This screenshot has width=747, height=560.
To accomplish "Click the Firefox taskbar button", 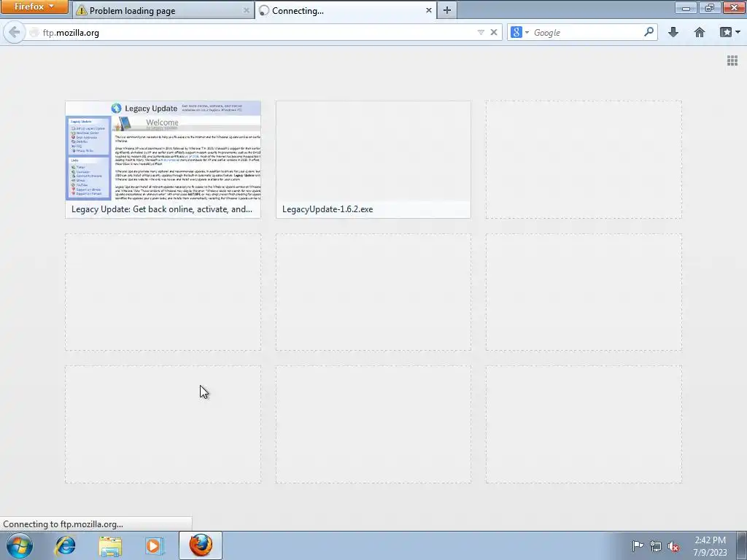I will (x=201, y=545).
